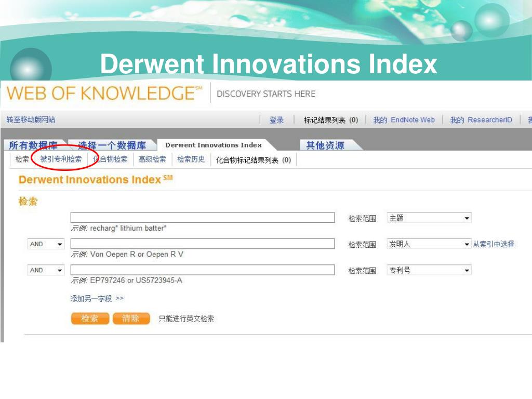Viewport: 532px width, 399px height.
Task: Open 高级检索 advanced search
Action: (x=152, y=159)
